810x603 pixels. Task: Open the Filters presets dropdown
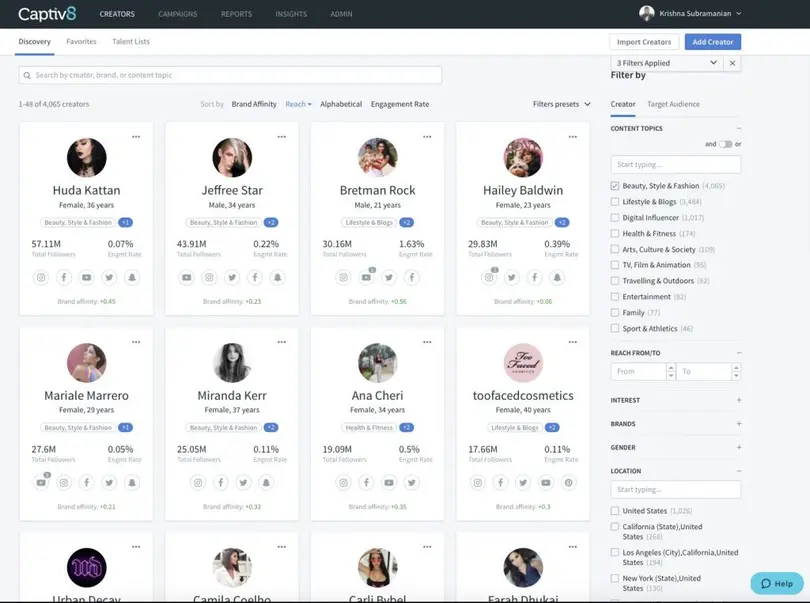[561, 104]
